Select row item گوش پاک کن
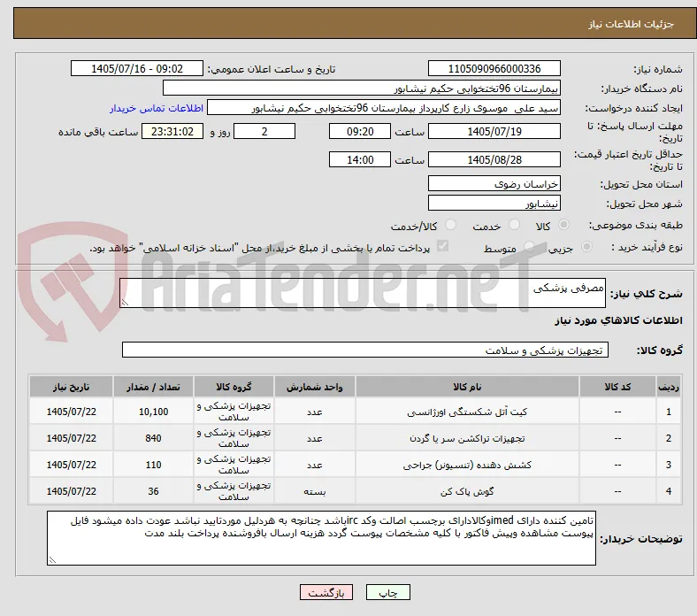This screenshot has width=697, height=616. click(x=467, y=491)
